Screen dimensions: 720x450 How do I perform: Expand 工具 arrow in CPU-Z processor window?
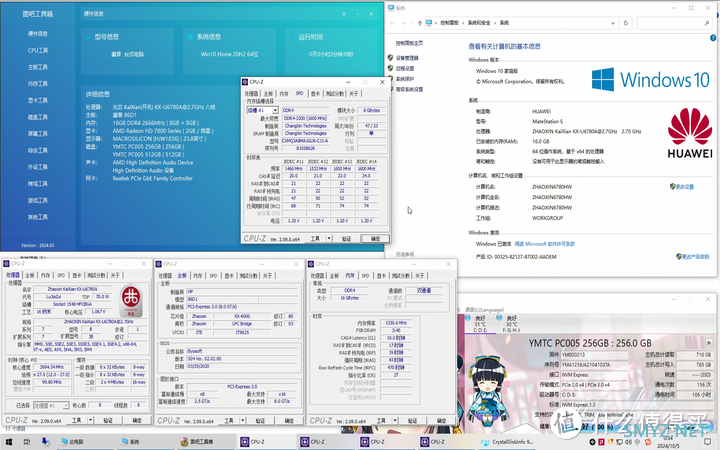click(91, 420)
